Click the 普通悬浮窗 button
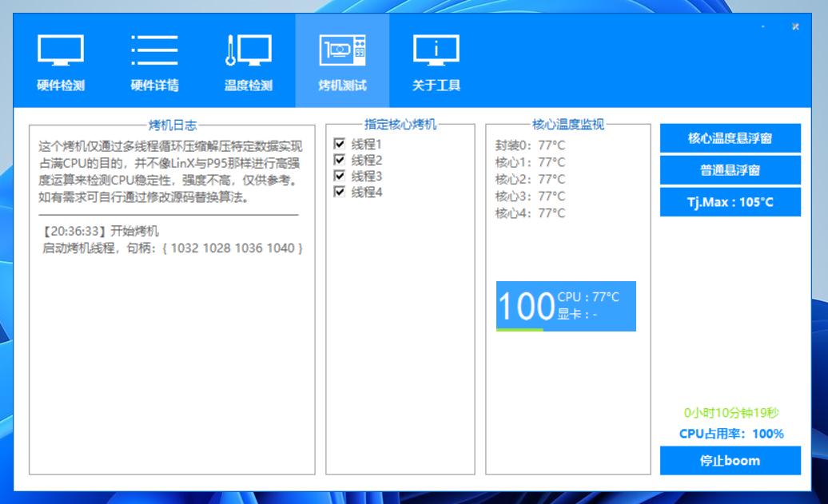Screen dimensions: 828x504 [730, 169]
